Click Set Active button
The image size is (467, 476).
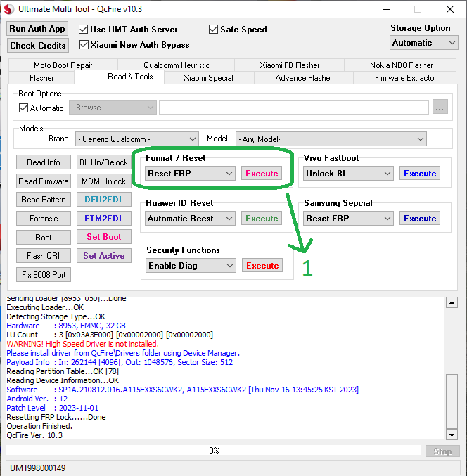[x=104, y=256]
